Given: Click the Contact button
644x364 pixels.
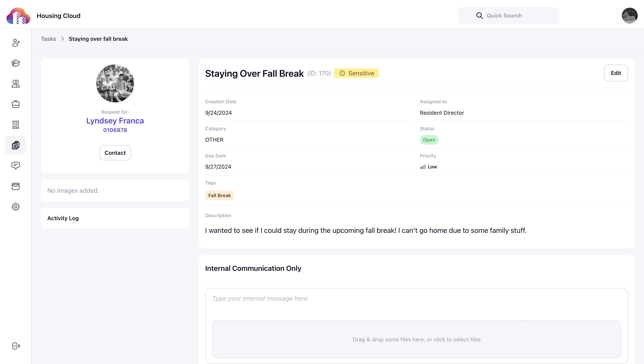Looking at the screenshot, I should [x=115, y=153].
